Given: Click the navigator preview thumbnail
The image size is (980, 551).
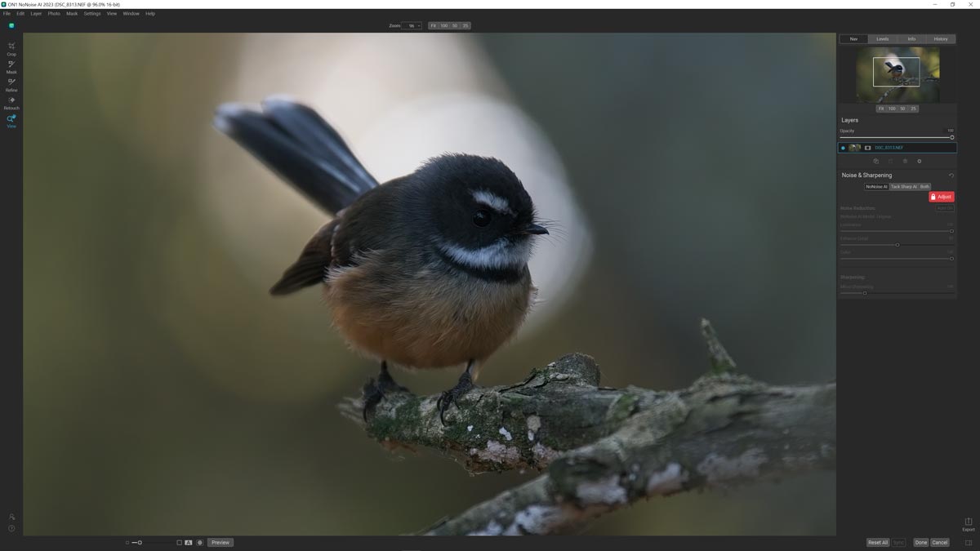Looking at the screenshot, I should (898, 75).
